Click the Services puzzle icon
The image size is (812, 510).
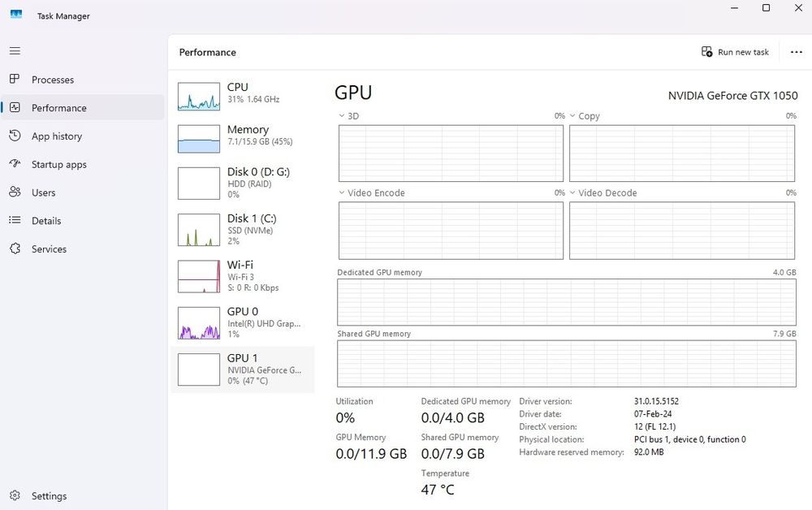(15, 249)
